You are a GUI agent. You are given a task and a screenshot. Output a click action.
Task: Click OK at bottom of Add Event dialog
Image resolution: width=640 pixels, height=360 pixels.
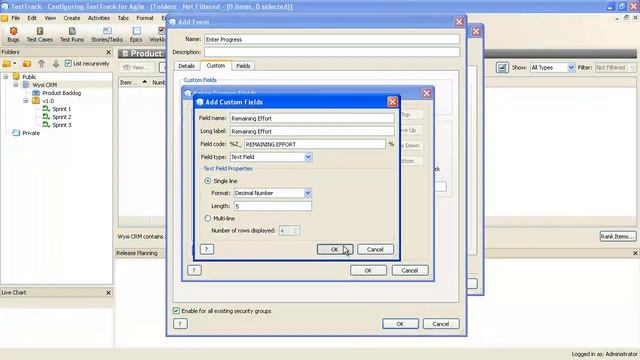click(400, 324)
